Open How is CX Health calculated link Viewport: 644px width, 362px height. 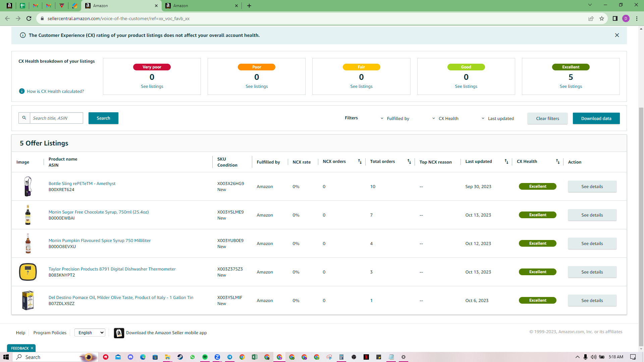[x=55, y=91]
